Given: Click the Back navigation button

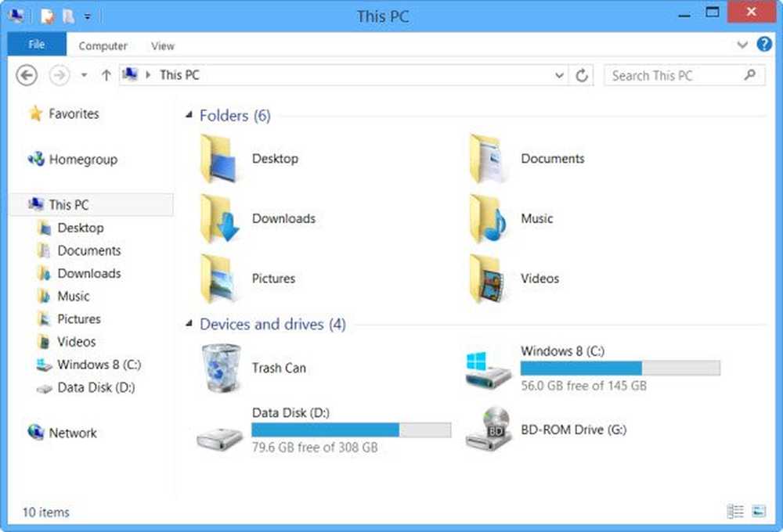Looking at the screenshot, I should tap(27, 76).
